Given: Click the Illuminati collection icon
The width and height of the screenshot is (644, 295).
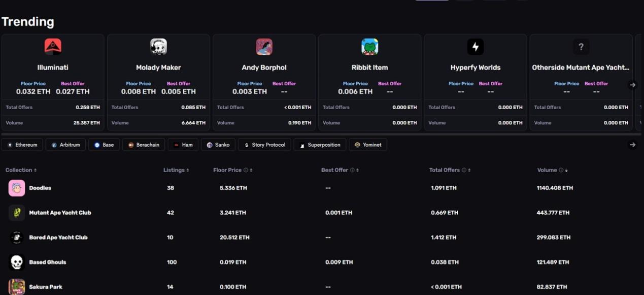Looking at the screenshot, I should pyautogui.click(x=53, y=47).
